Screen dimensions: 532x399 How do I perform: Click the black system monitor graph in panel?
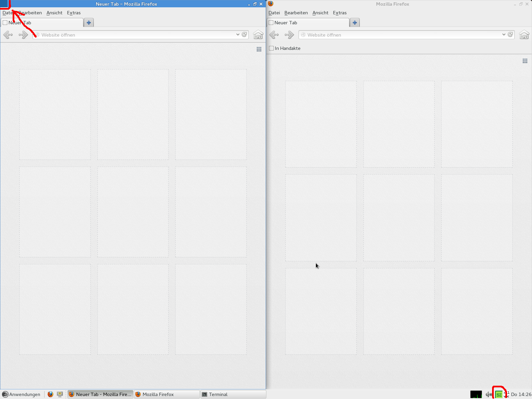476,395
